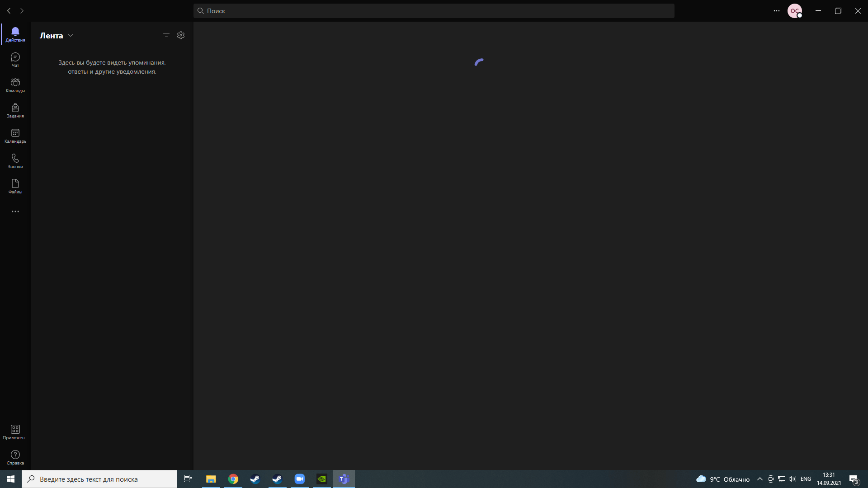Open File Explorer from the taskbar
868x488 pixels.
[211, 479]
